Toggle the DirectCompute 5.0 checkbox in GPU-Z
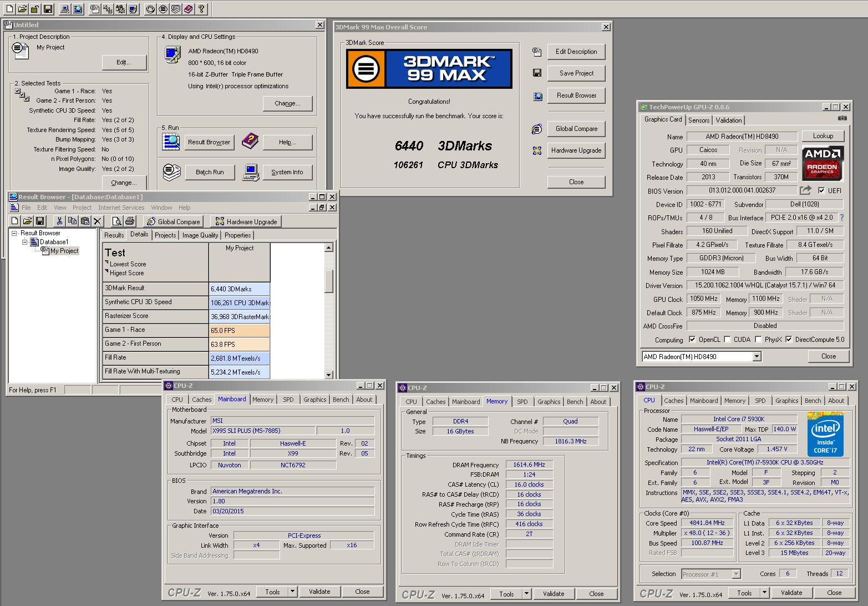This screenshot has width=868, height=606. point(789,339)
